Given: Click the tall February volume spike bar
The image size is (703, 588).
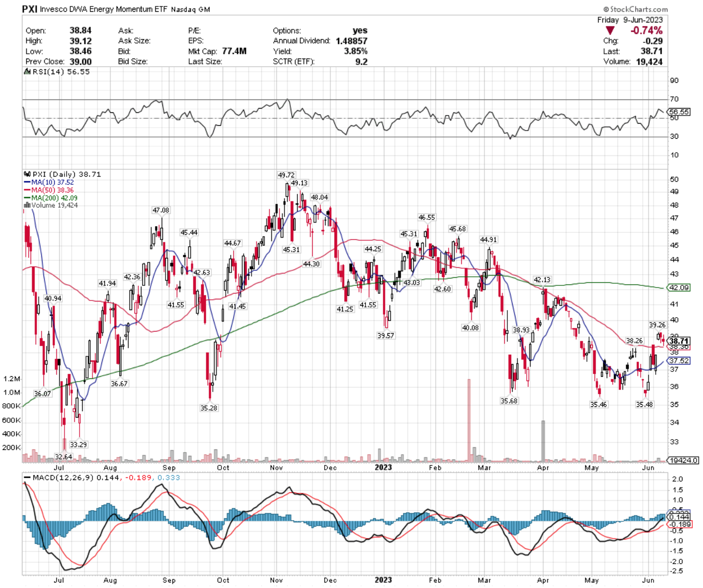Looking at the screenshot, I should click(x=469, y=420).
